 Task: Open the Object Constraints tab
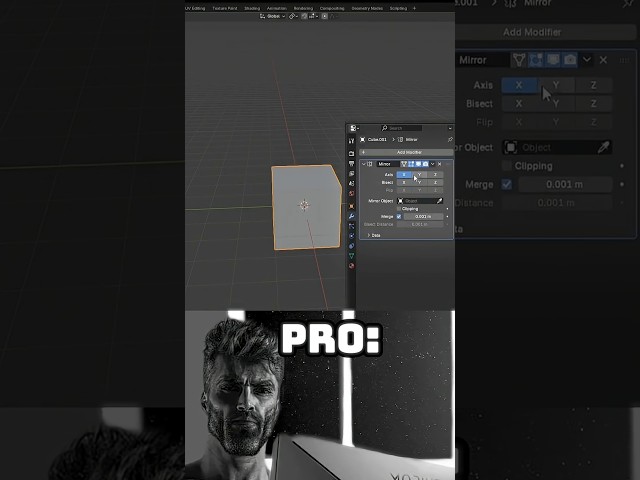pos(351,246)
